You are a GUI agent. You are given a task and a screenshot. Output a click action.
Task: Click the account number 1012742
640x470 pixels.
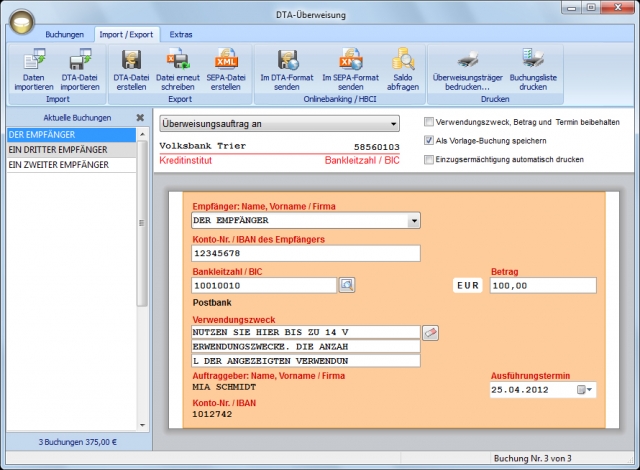[212, 414]
